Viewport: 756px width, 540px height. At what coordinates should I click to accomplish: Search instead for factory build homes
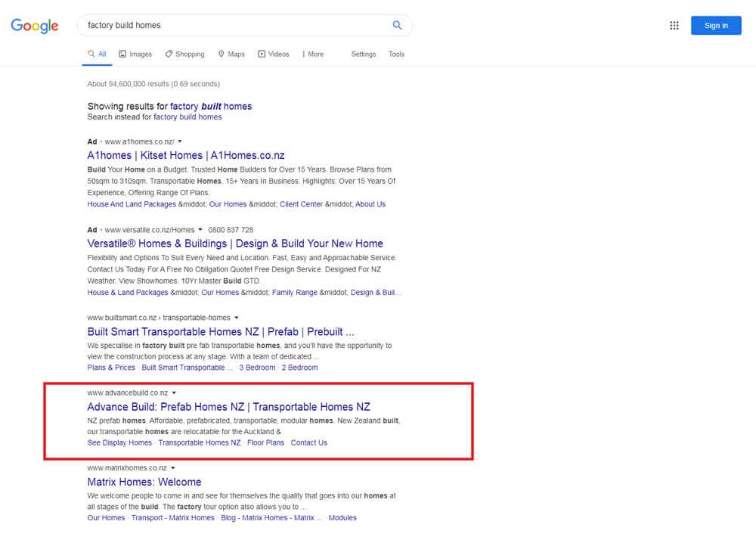click(187, 117)
